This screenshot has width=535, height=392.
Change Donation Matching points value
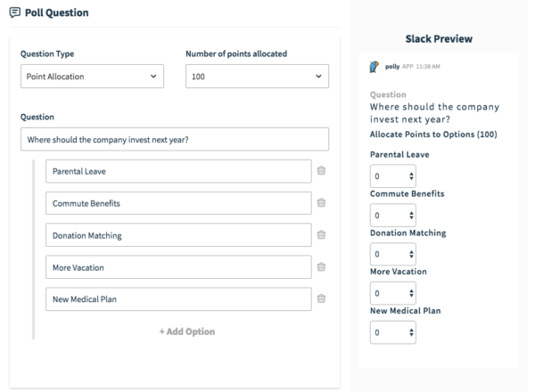click(x=393, y=254)
